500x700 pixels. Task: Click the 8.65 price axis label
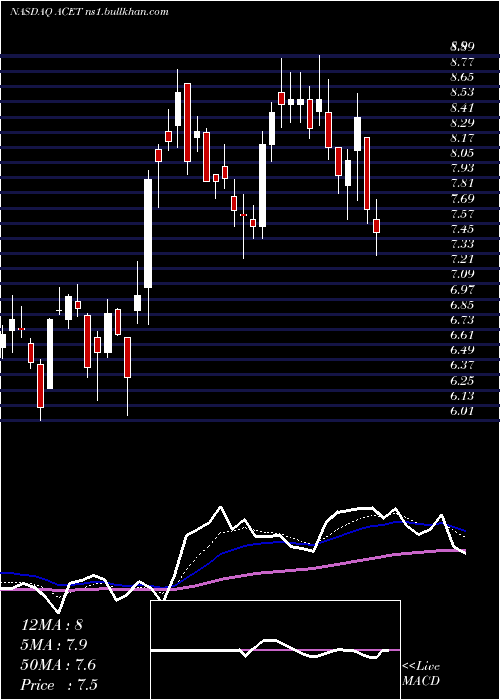coord(462,77)
